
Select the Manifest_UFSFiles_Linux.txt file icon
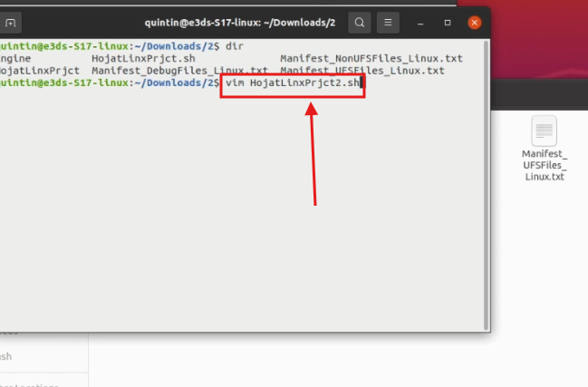coord(545,132)
